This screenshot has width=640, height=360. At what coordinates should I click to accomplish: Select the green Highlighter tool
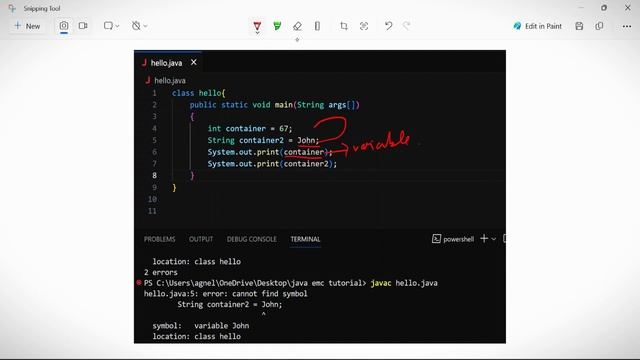(277, 26)
